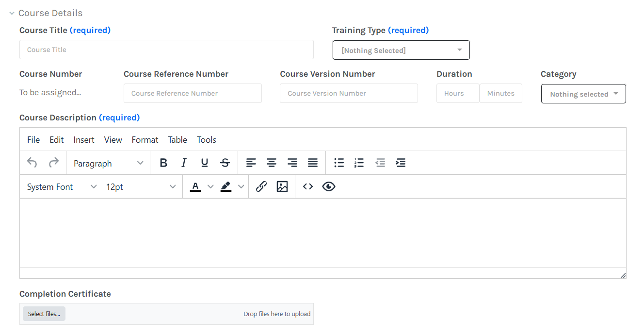This screenshot has height=336, width=644.
Task: Justify the text
Action: [313, 163]
